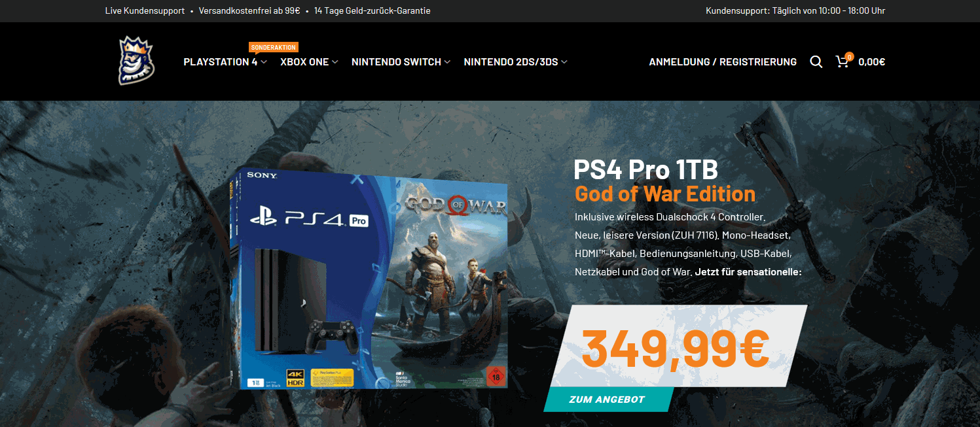Expand the PLAYSTATION 4 menu chevron

click(264, 62)
